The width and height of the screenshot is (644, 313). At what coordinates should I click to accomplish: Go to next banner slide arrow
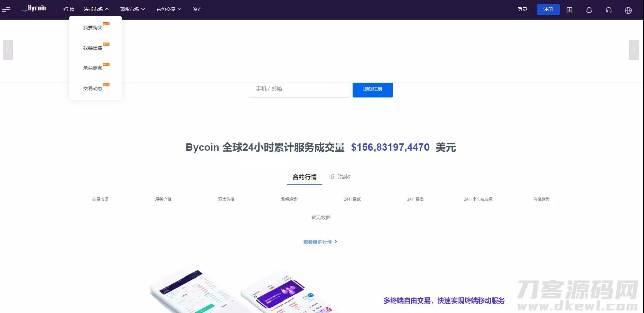(x=634, y=50)
